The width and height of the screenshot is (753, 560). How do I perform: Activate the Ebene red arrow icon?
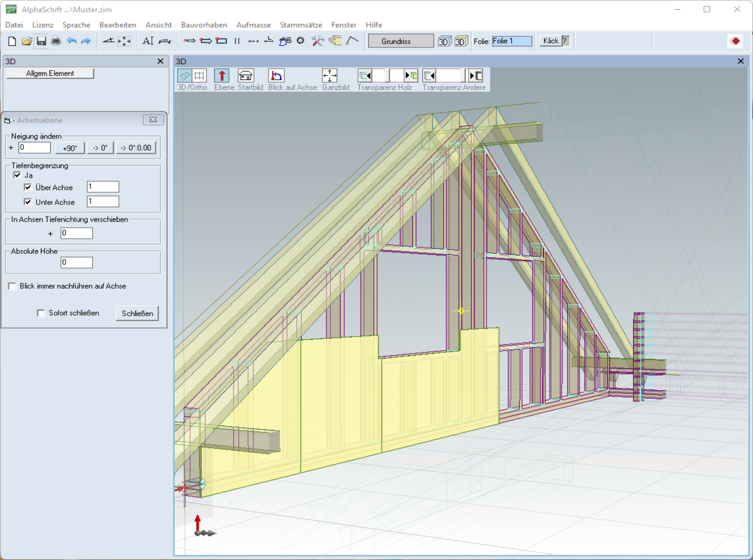(x=222, y=76)
